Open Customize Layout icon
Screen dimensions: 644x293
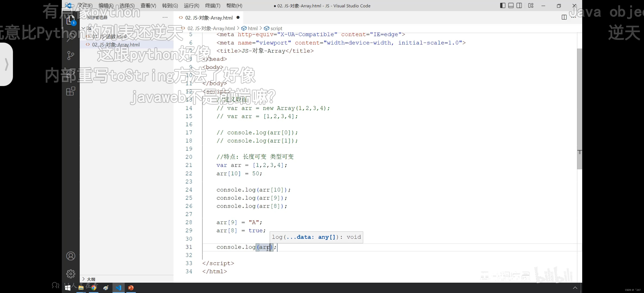pyautogui.click(x=531, y=5)
